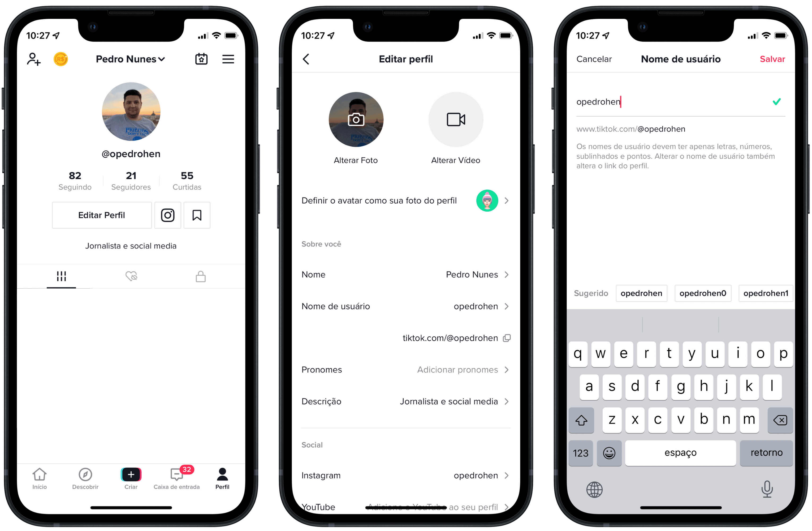
Task: Tap the green checkmark to confirm username
Action: (776, 102)
